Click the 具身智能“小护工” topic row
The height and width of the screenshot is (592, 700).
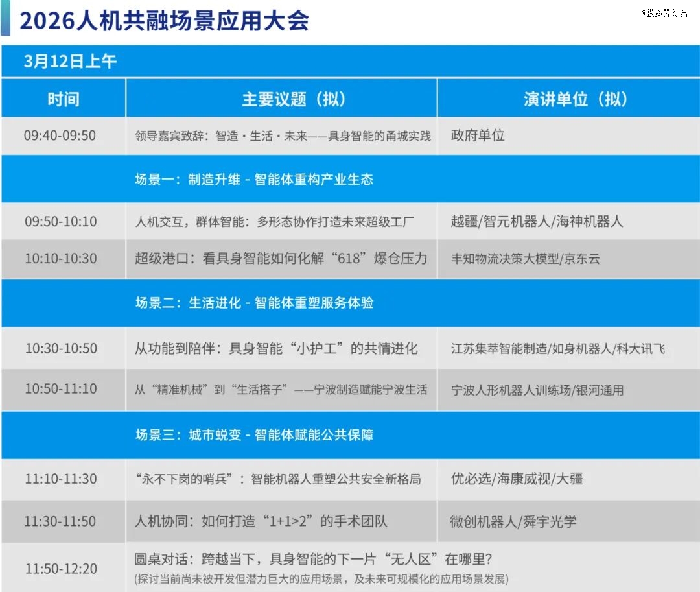tap(276, 348)
